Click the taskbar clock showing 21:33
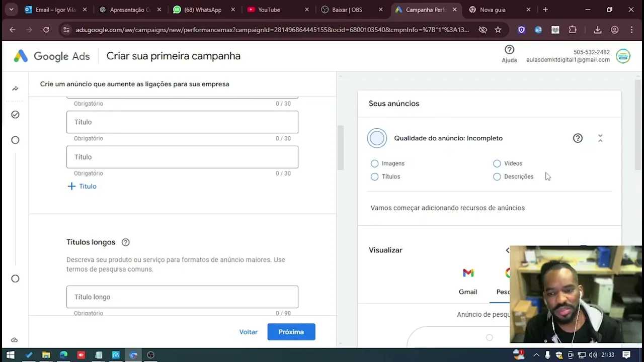 pyautogui.click(x=607, y=355)
